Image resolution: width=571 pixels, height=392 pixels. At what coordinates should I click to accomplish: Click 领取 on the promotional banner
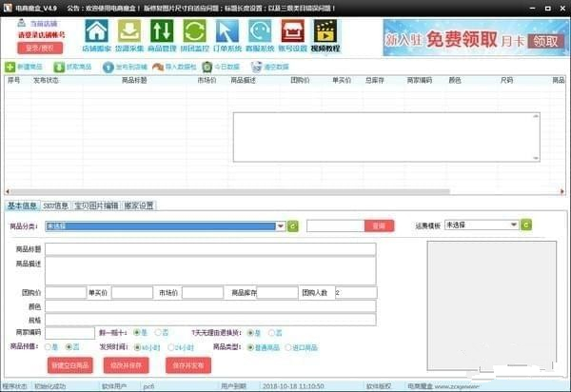(x=546, y=42)
